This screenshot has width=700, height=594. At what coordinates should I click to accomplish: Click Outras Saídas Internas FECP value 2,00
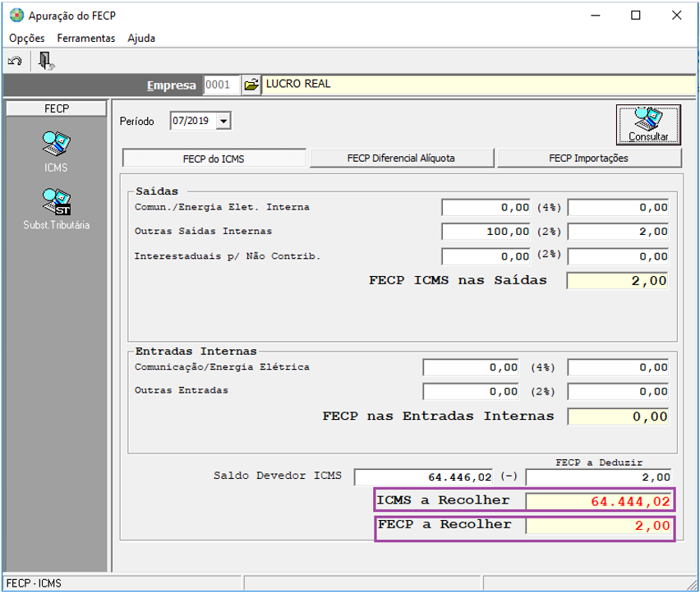618,232
